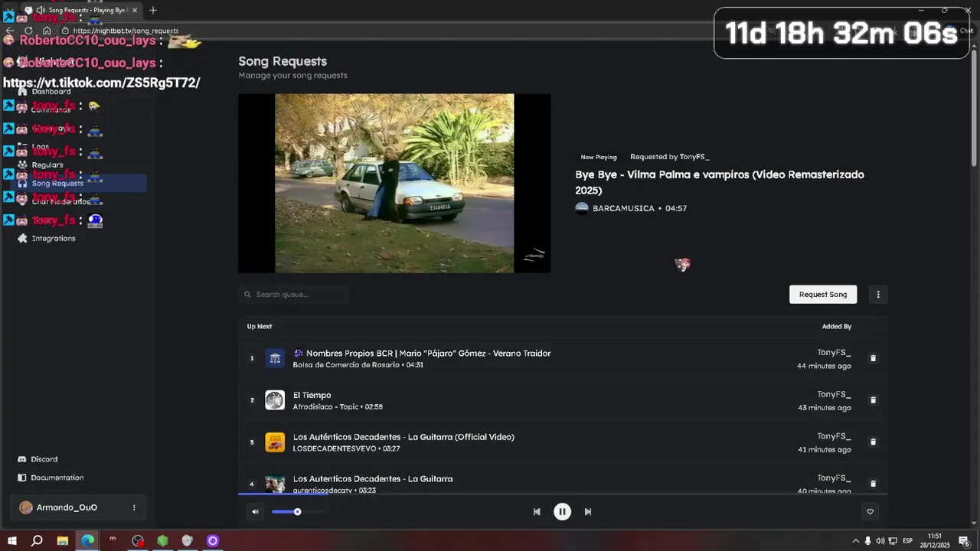Screen dimensions: 980x551
Task: Open the BARCAMUSICA channel name
Action: tap(623, 208)
